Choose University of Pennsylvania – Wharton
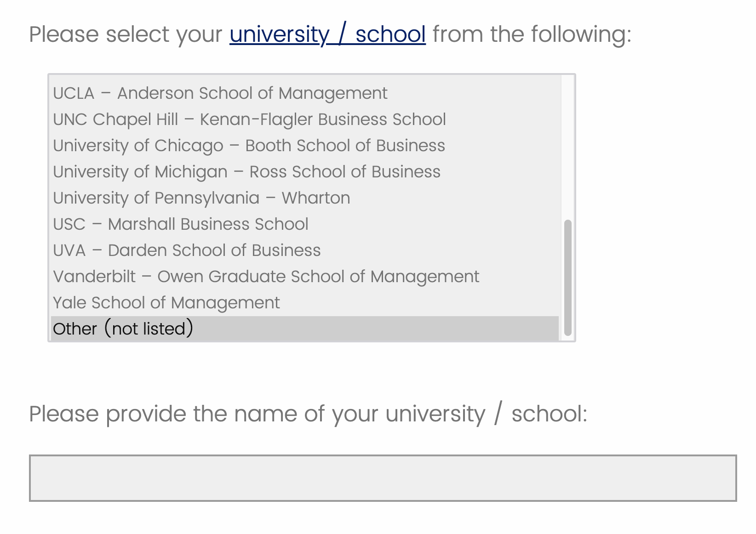Viewport: 756px width, 534px height. [x=201, y=198]
